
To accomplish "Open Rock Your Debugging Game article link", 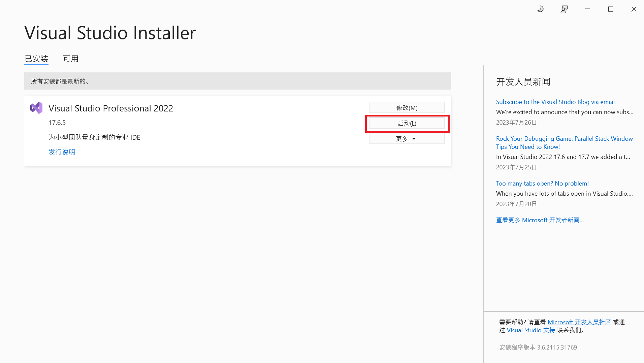I will pyautogui.click(x=565, y=143).
